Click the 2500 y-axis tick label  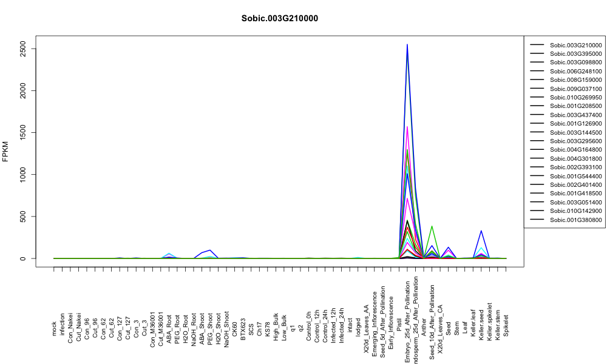click(x=23, y=49)
